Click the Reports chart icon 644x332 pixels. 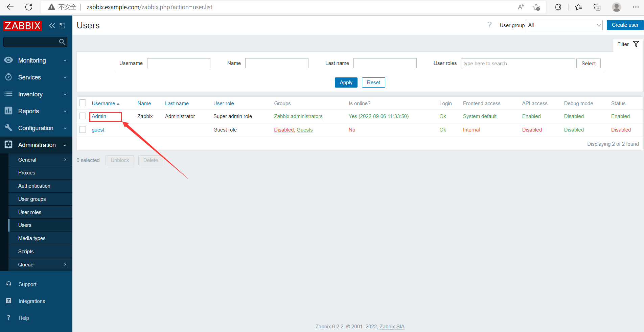8,111
